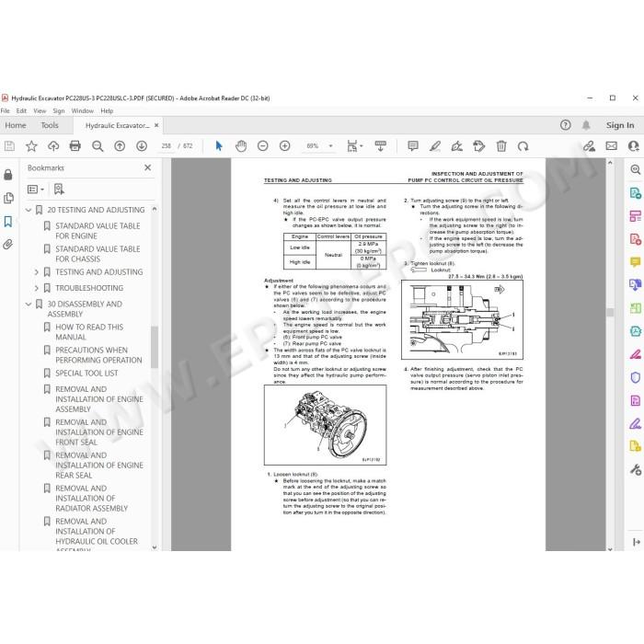
Task: Expand the TESTING AND ADJUSTING sub-bookmark
Action: pos(37,272)
